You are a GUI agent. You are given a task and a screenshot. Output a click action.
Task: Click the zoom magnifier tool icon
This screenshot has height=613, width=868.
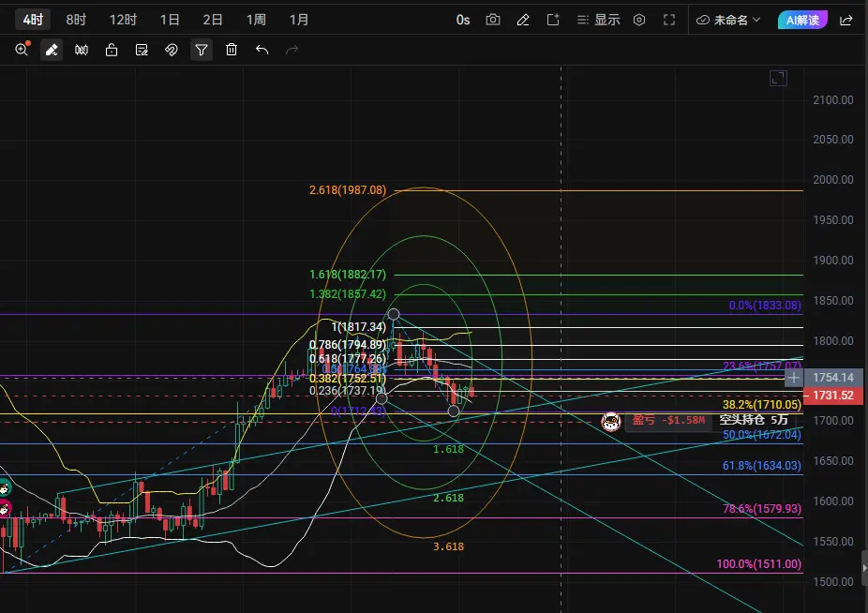point(22,50)
